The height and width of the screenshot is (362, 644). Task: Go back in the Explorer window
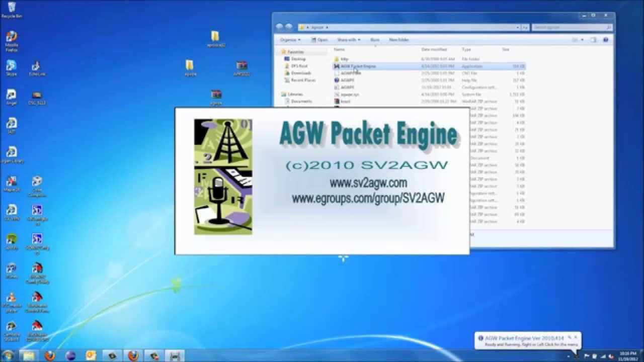(x=280, y=27)
